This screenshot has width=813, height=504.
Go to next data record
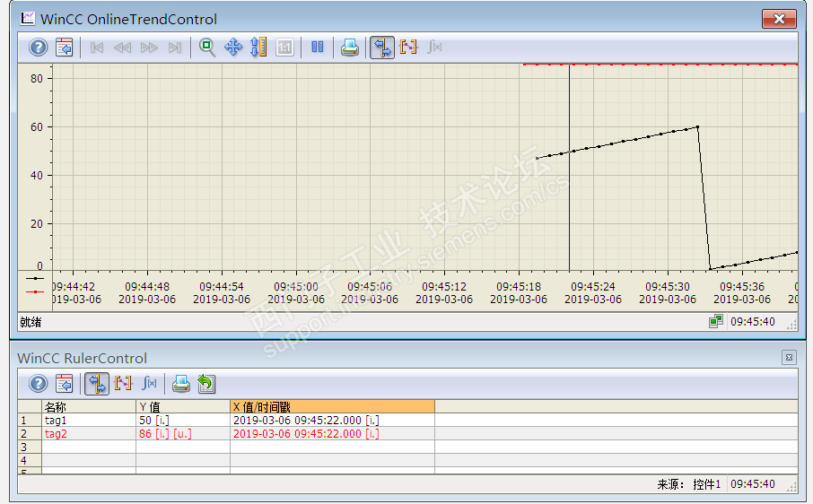(x=149, y=48)
